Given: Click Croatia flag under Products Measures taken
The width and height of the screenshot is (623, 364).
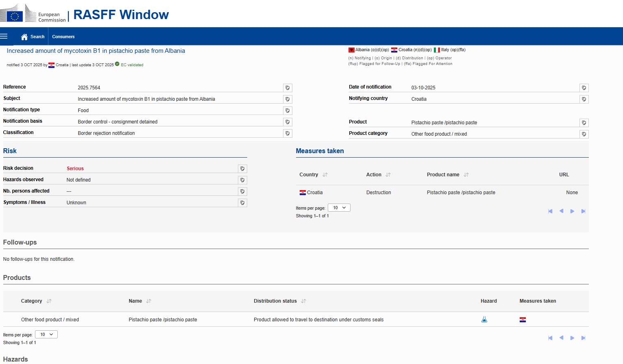Looking at the screenshot, I should (x=523, y=320).
